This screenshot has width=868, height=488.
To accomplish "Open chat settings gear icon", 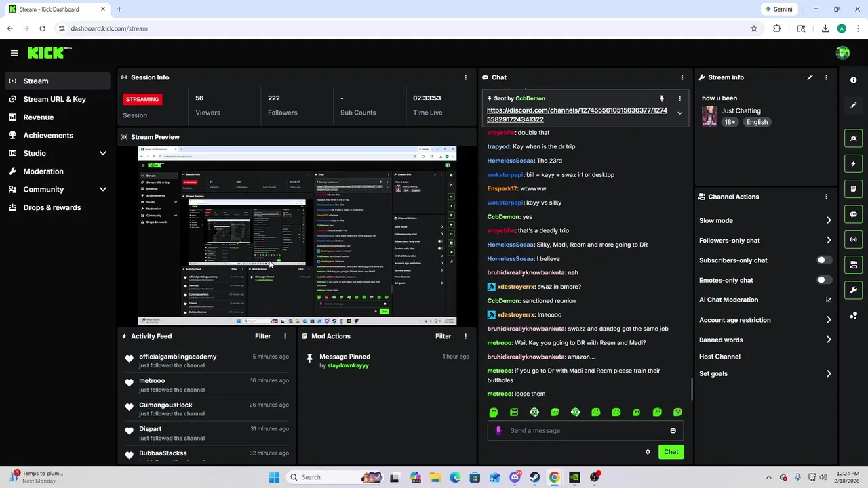I will (648, 452).
